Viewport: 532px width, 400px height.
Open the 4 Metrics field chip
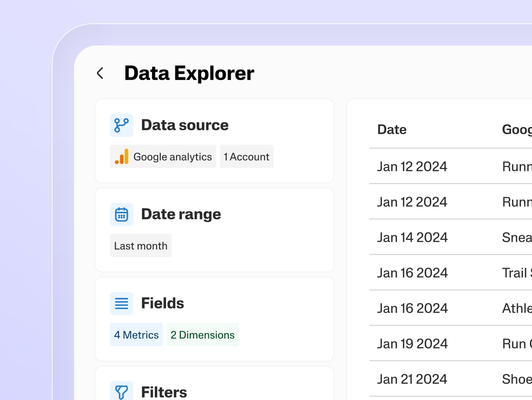(136, 335)
